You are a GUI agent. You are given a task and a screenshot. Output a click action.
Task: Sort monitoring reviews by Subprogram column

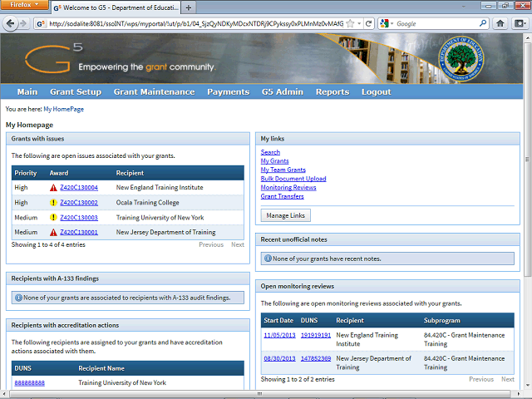(442, 321)
